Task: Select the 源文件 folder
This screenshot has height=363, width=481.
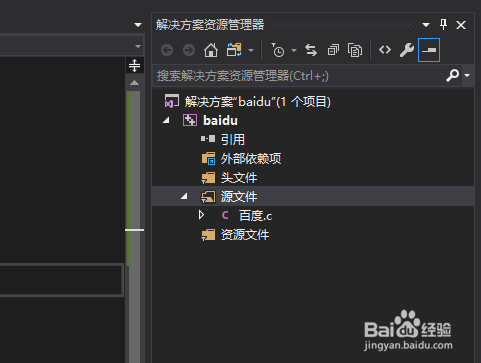Action: 239,197
